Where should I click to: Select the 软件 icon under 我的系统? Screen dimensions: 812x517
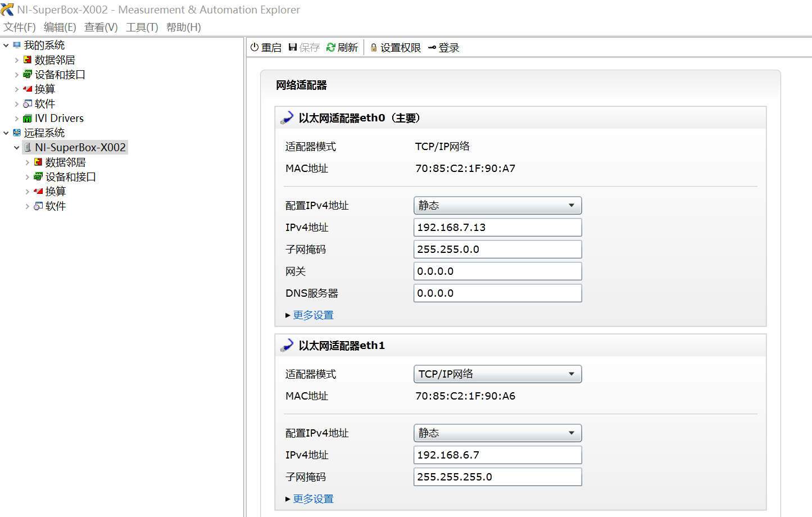point(28,103)
